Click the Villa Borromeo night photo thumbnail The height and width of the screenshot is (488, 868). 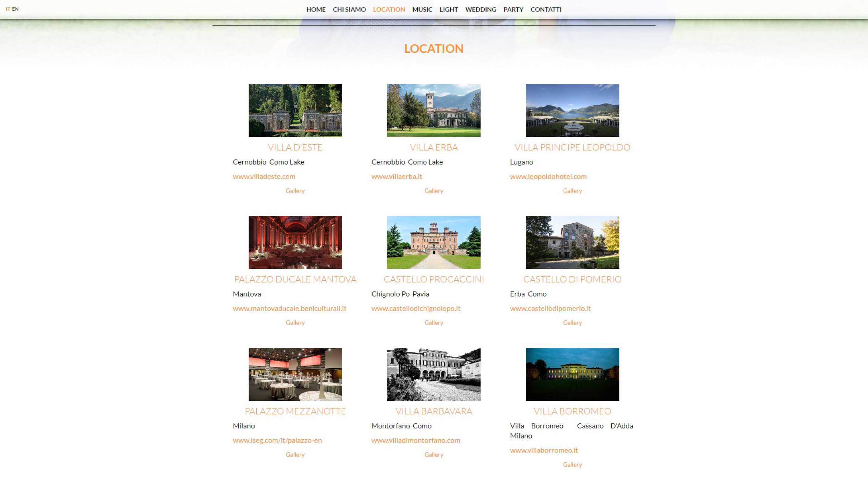click(572, 374)
